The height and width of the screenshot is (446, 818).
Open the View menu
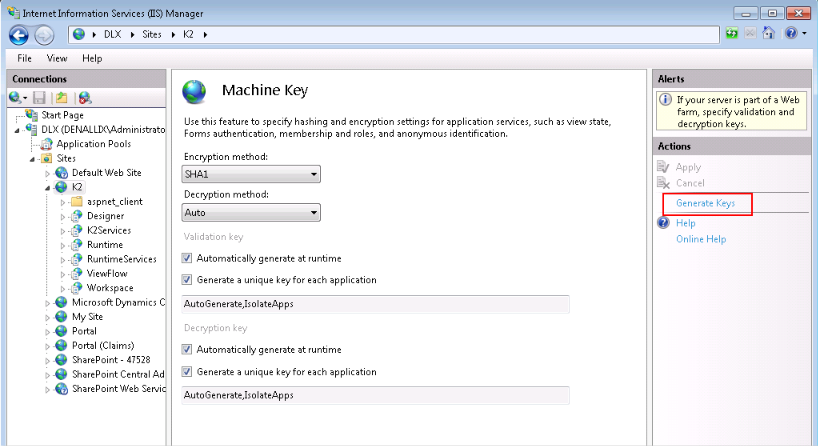pos(57,59)
